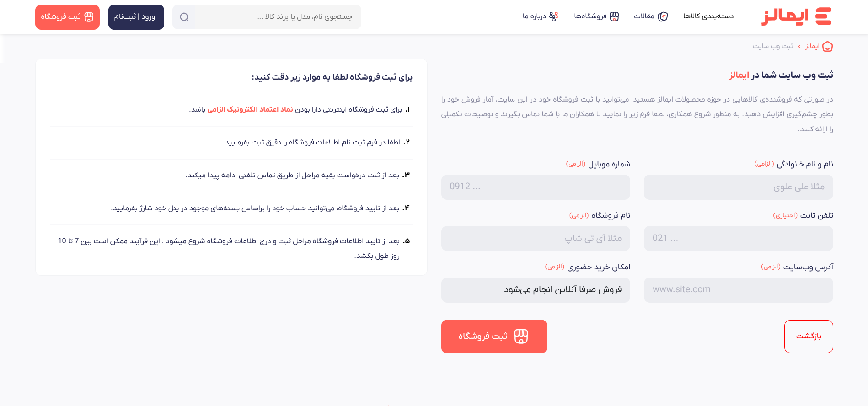Click the ایمالز breadcrumb link

click(x=812, y=46)
